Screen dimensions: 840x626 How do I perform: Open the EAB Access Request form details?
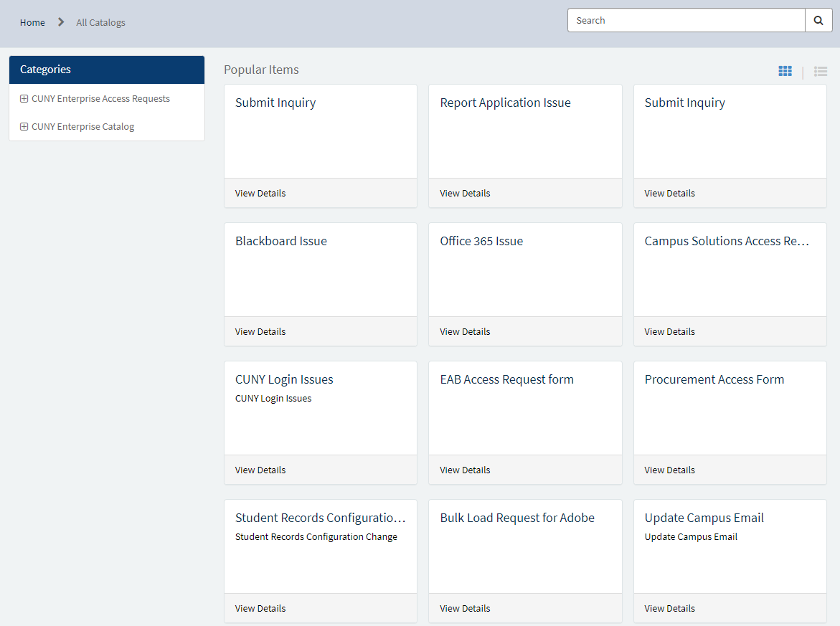click(x=465, y=470)
